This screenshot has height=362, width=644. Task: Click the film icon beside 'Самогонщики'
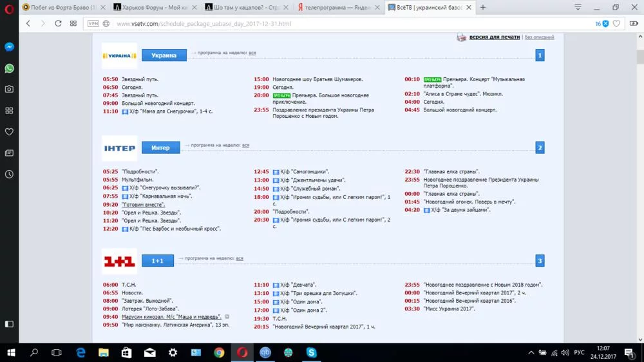click(x=276, y=172)
